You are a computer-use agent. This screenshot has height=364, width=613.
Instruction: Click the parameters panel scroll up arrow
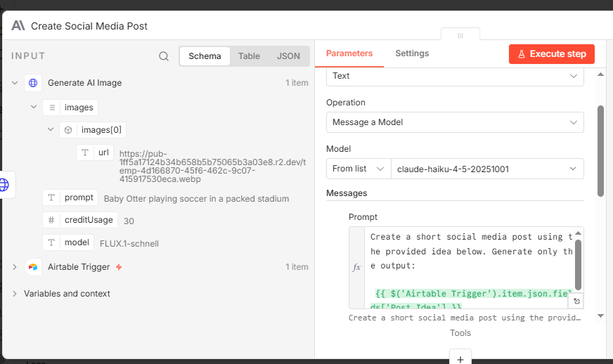pos(600,74)
